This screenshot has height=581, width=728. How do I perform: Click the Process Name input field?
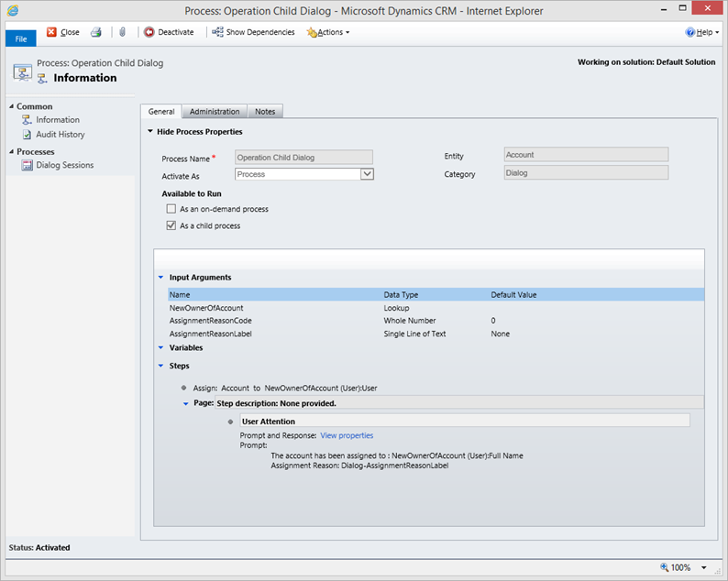tap(303, 158)
